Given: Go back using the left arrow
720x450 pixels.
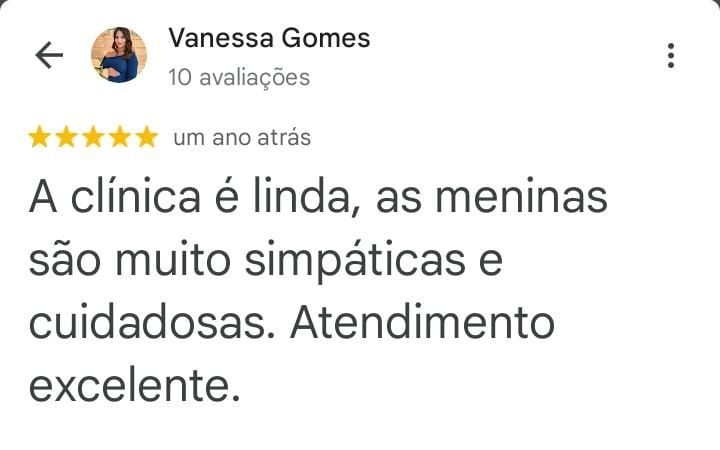Looking at the screenshot, I should 49,55.
